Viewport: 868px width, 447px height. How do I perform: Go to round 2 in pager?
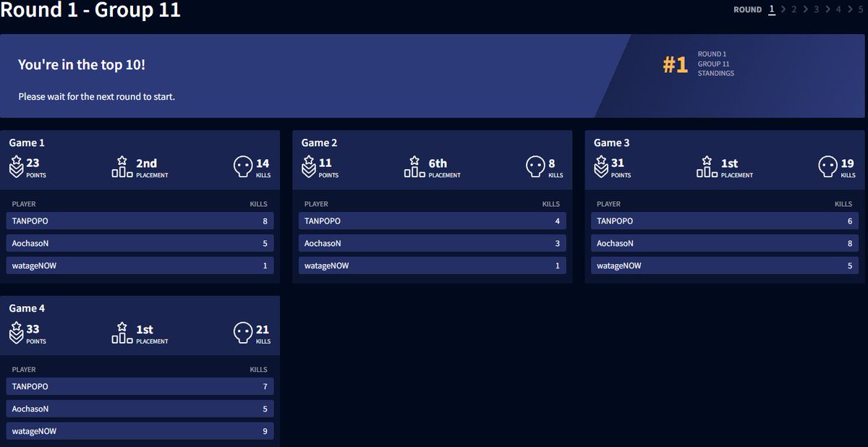pyautogui.click(x=794, y=9)
